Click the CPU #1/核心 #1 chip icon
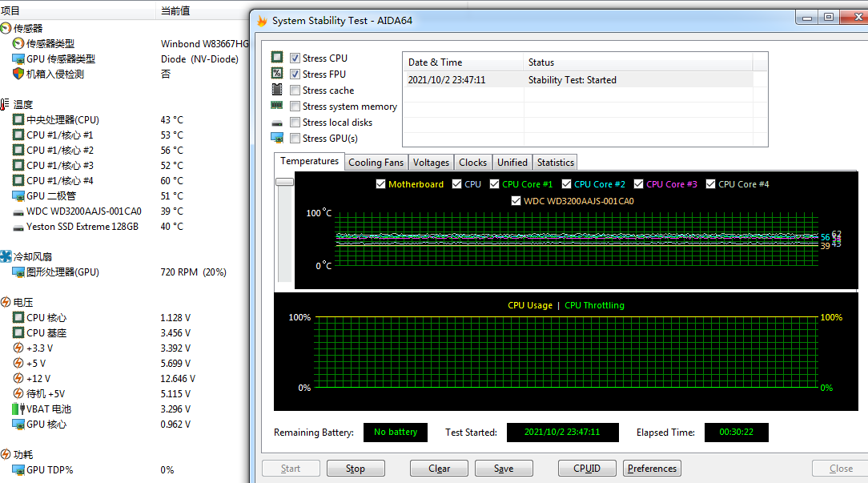 tap(18, 135)
